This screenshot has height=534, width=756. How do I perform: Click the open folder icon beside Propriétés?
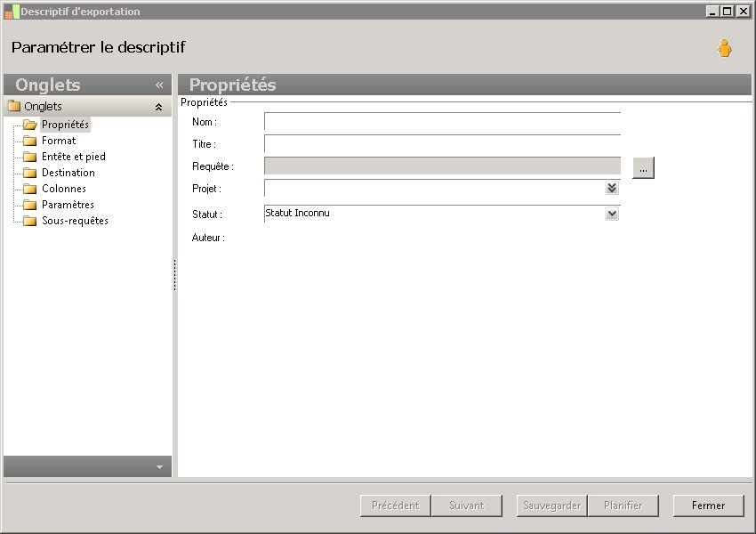[30, 125]
